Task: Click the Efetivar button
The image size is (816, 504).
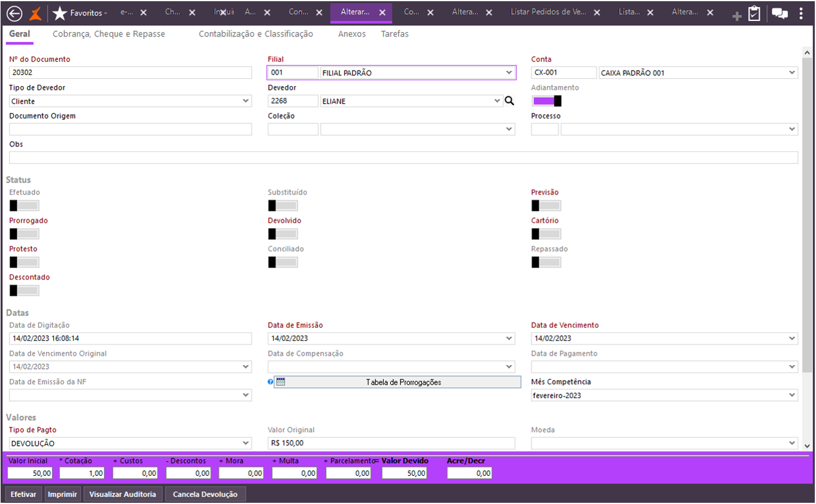Action: click(23, 494)
